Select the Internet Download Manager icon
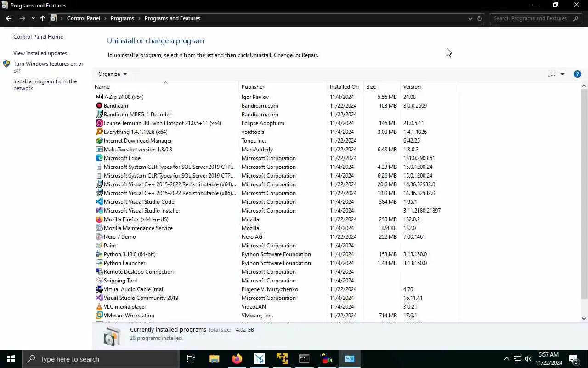588x368 pixels. click(x=99, y=141)
